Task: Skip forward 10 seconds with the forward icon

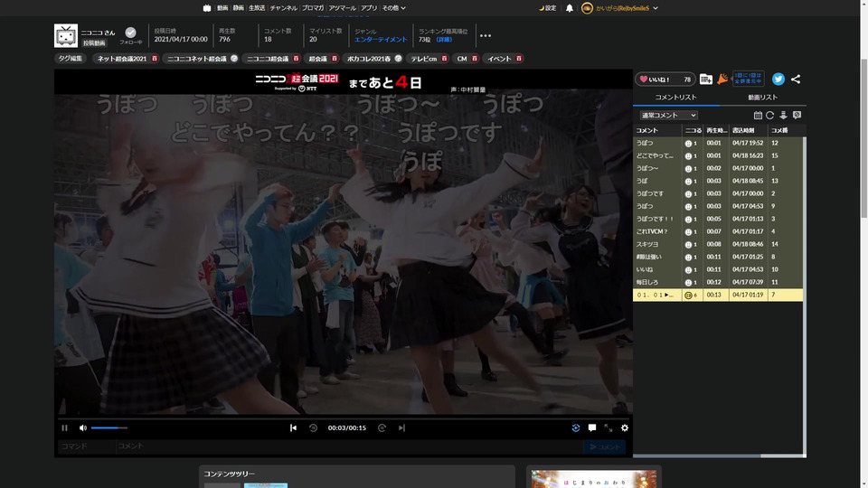Action: 382,427
